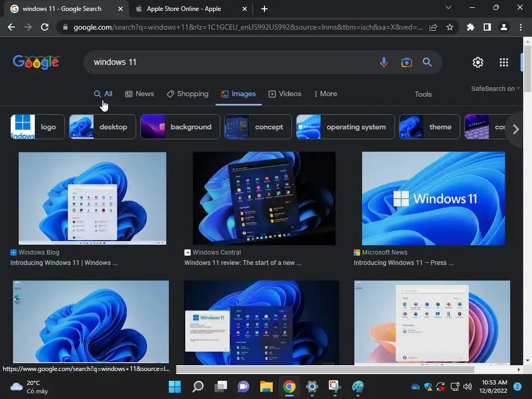Open Chrome side panel icon

[487, 27]
